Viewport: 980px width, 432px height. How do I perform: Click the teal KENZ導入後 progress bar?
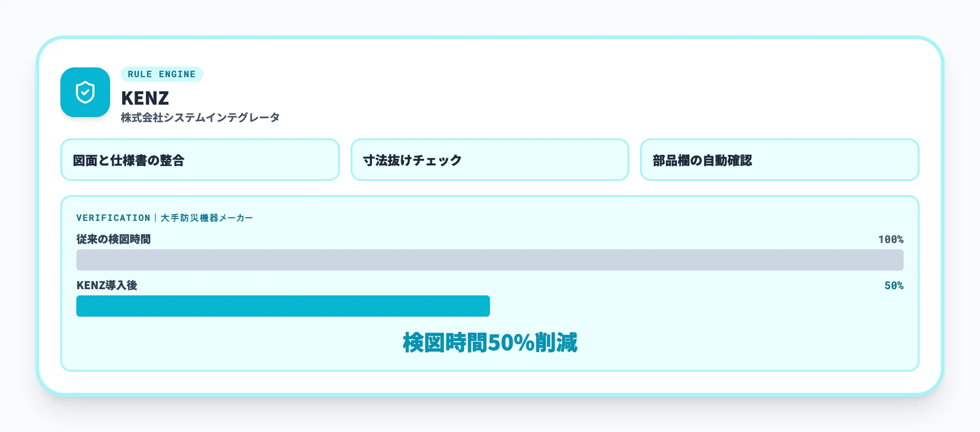pos(283,306)
